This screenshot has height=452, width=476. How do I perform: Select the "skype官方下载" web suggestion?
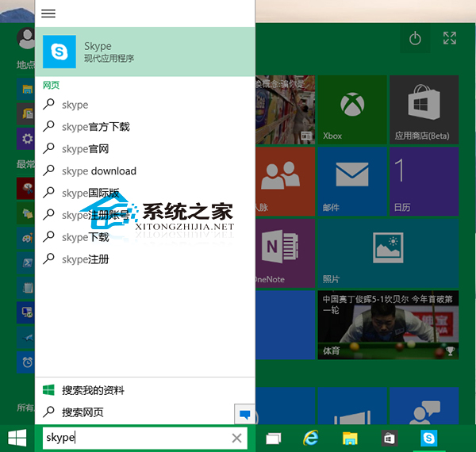click(95, 127)
